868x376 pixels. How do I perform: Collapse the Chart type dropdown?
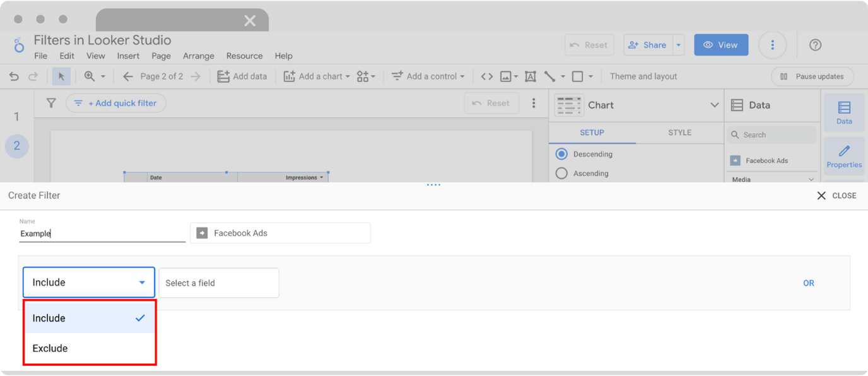pos(713,105)
